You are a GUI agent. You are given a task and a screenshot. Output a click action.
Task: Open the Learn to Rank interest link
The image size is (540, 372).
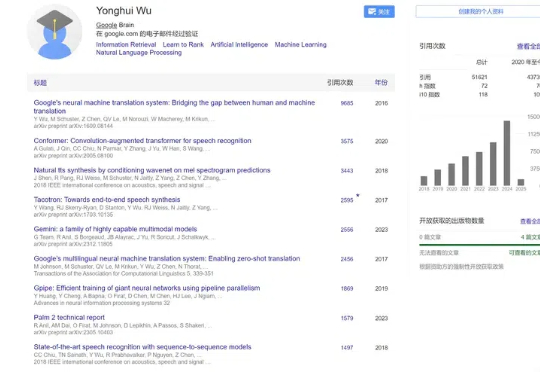click(183, 45)
